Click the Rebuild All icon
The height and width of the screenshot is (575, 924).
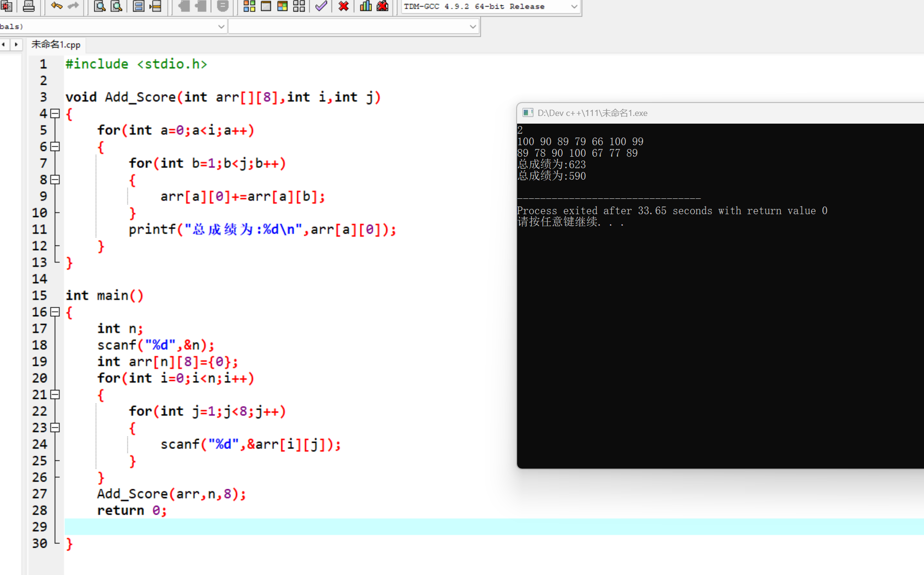point(299,6)
